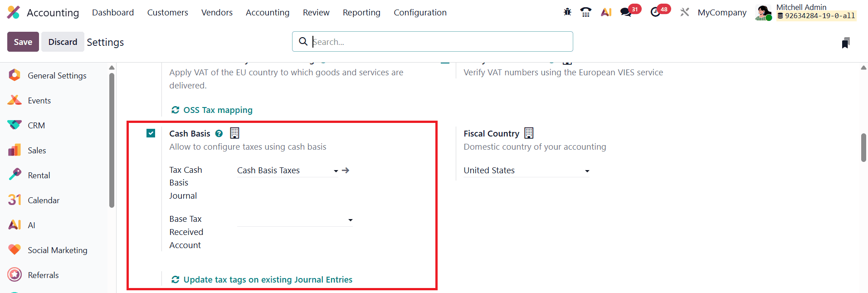Open the Discuss messages icon showing 31
Viewport: 868px width, 293px height.
click(626, 12)
